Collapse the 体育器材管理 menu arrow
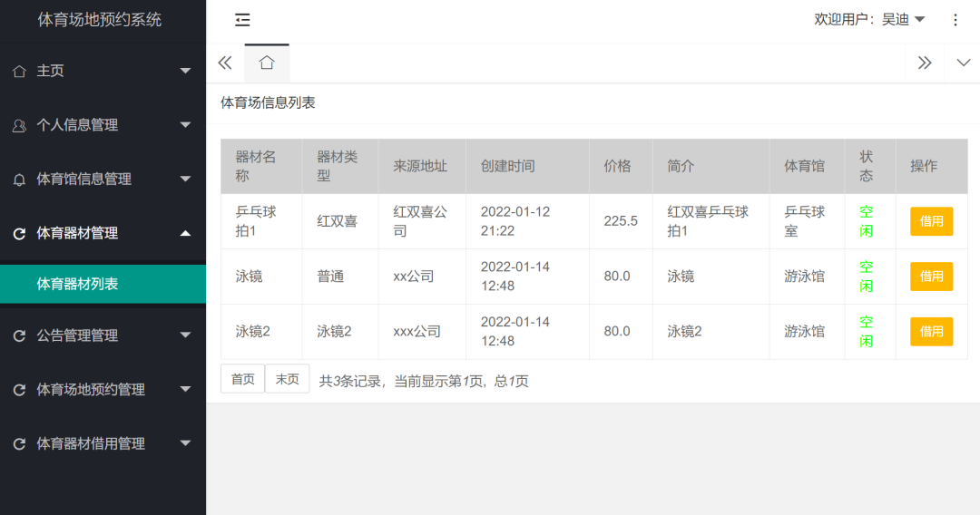Screen dimensions: 980x515 (x=186, y=233)
